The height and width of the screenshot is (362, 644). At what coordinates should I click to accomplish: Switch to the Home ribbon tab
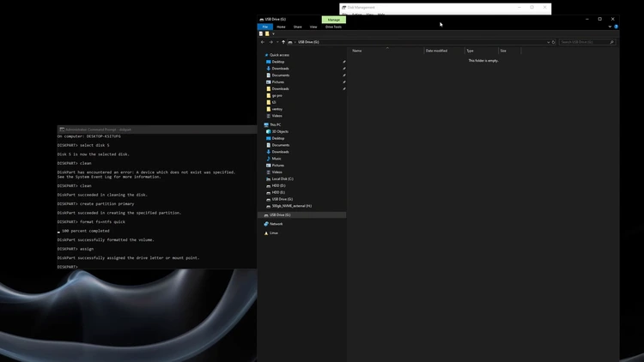pyautogui.click(x=281, y=27)
